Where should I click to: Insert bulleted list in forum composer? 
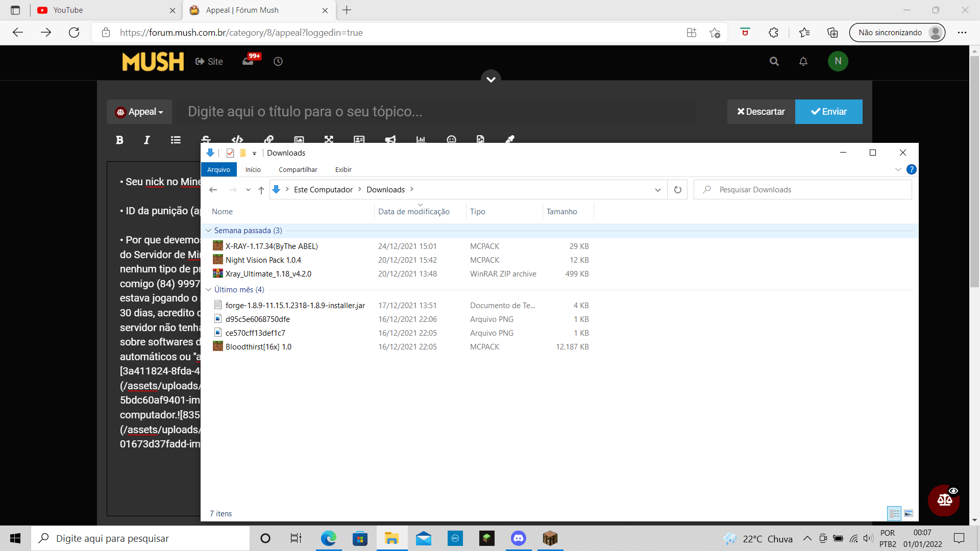176,140
